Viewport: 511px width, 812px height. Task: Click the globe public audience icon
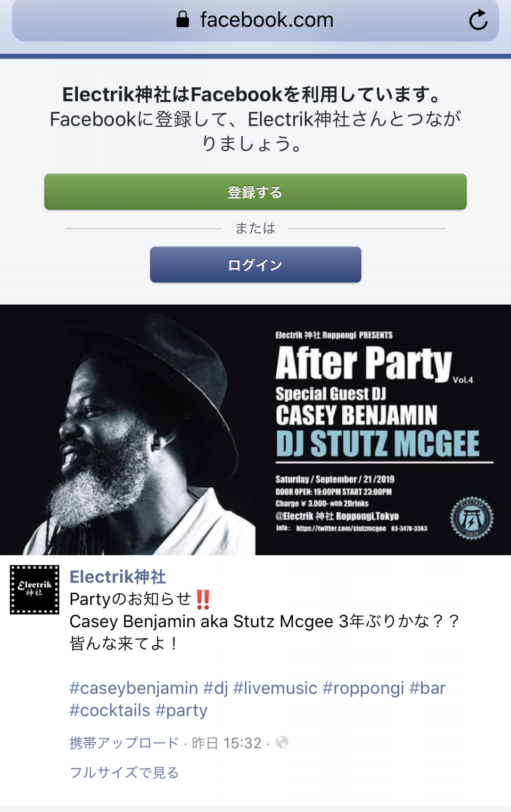click(282, 742)
